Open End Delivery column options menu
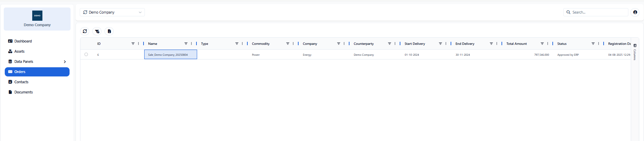Image resolution: width=644 pixels, height=141 pixels. [497, 43]
